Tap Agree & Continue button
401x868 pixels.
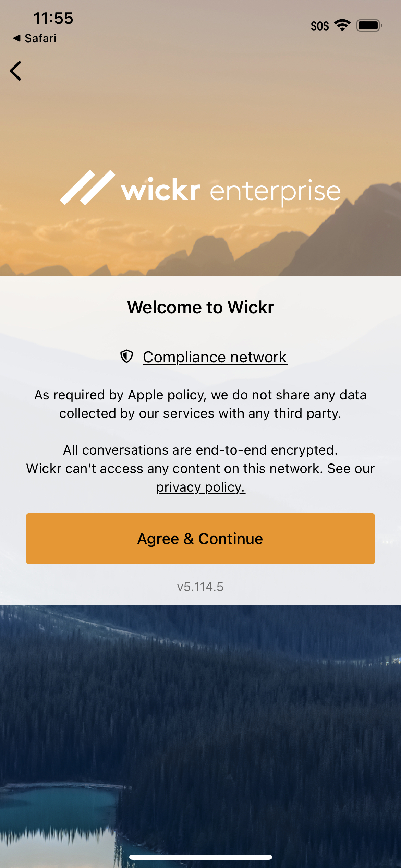200,539
